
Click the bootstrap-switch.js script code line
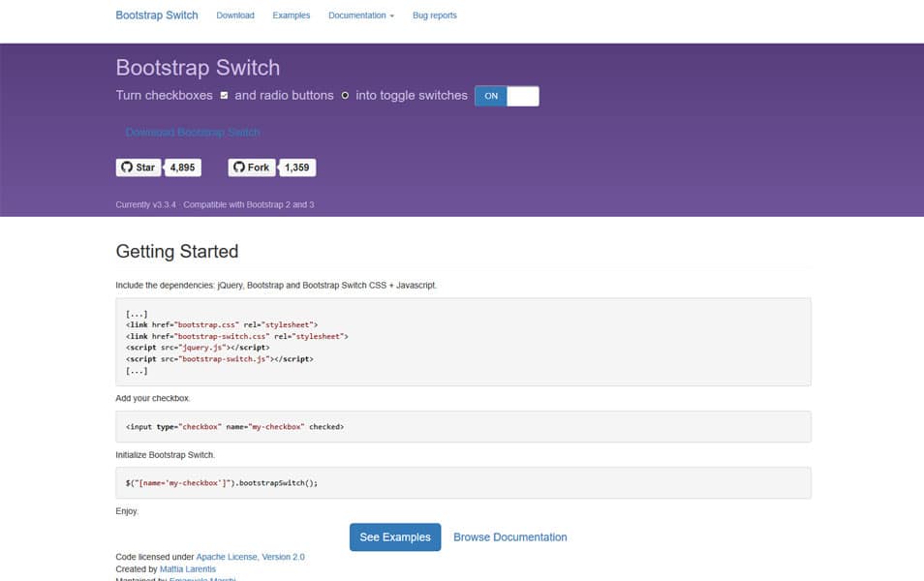(x=219, y=359)
